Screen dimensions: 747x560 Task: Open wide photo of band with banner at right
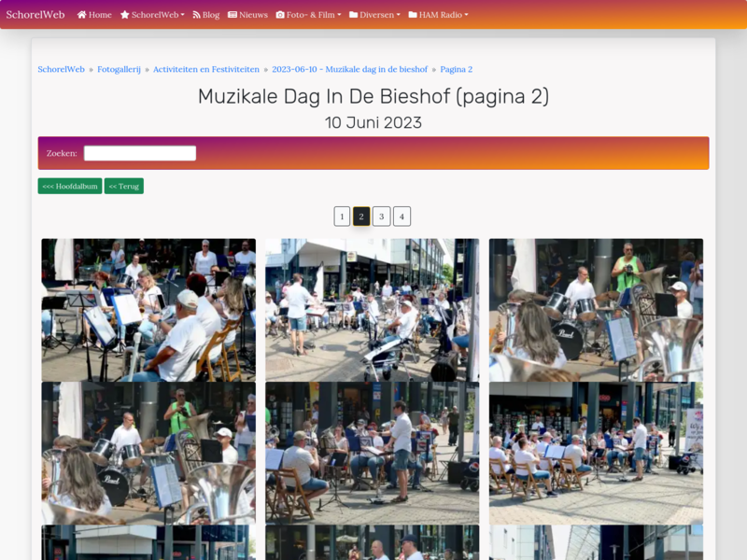click(596, 454)
